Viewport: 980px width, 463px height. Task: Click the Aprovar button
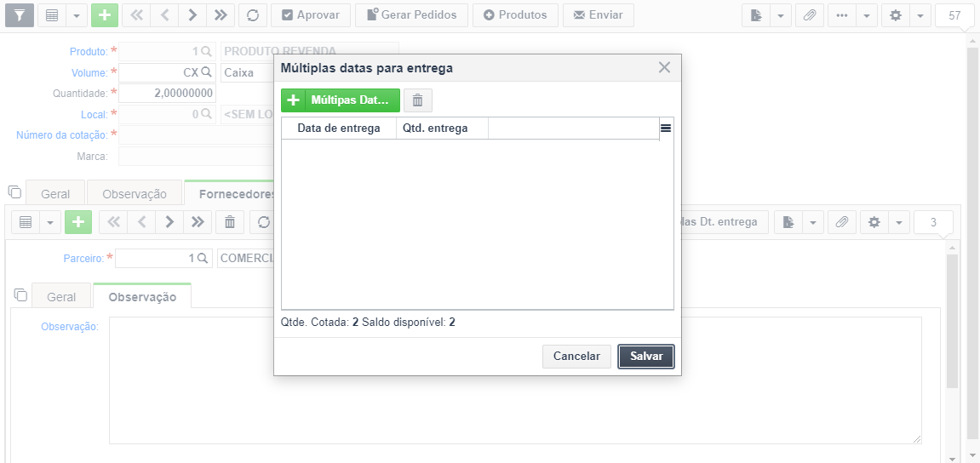(x=311, y=15)
